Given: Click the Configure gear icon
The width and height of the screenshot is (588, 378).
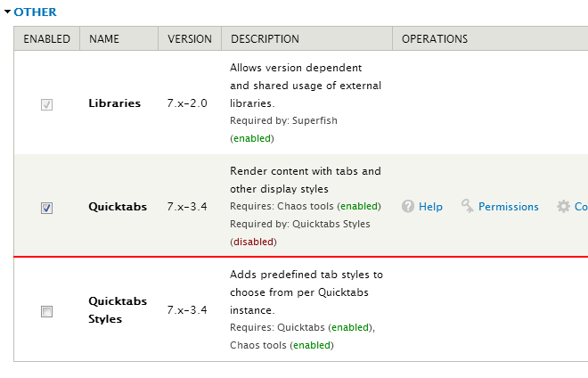Looking at the screenshot, I should point(563,207).
